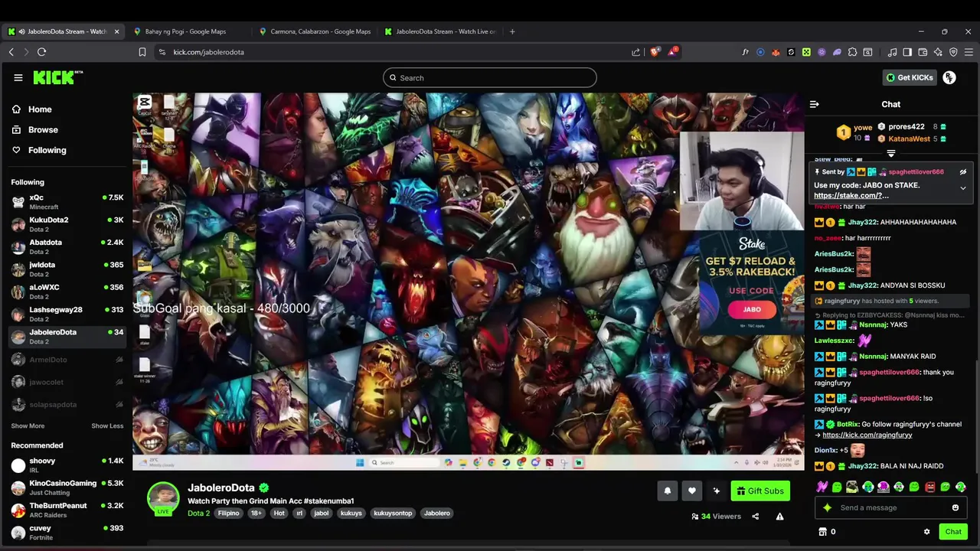Open the MetaMask fox extension
Viewport: 980px width, 551px height.
click(x=776, y=52)
